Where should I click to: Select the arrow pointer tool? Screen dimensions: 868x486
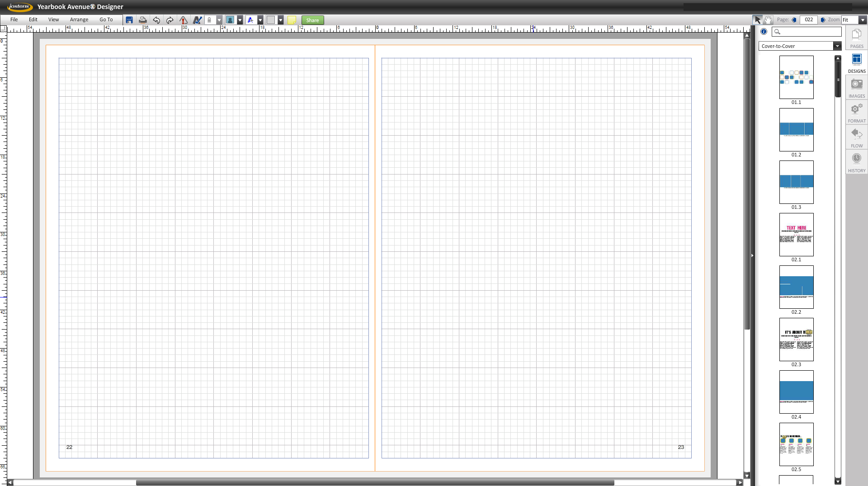click(757, 20)
